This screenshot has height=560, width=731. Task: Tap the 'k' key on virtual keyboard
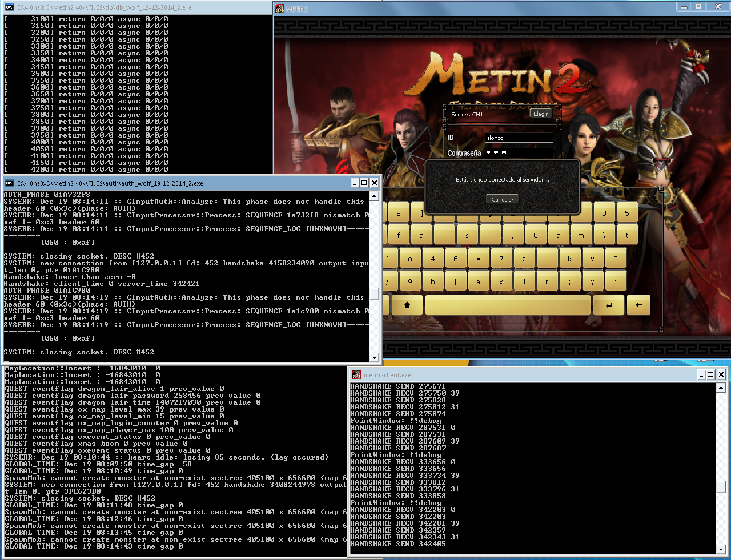coord(570,259)
